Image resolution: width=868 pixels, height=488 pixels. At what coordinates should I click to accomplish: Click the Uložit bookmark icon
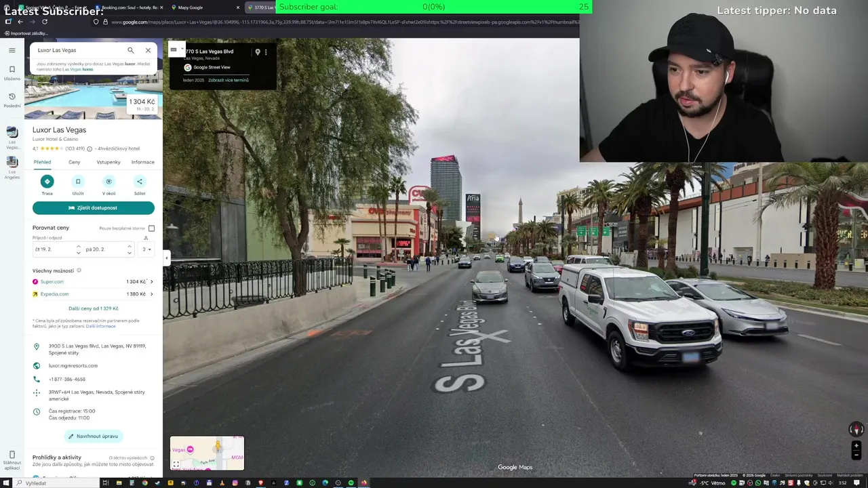[78, 182]
